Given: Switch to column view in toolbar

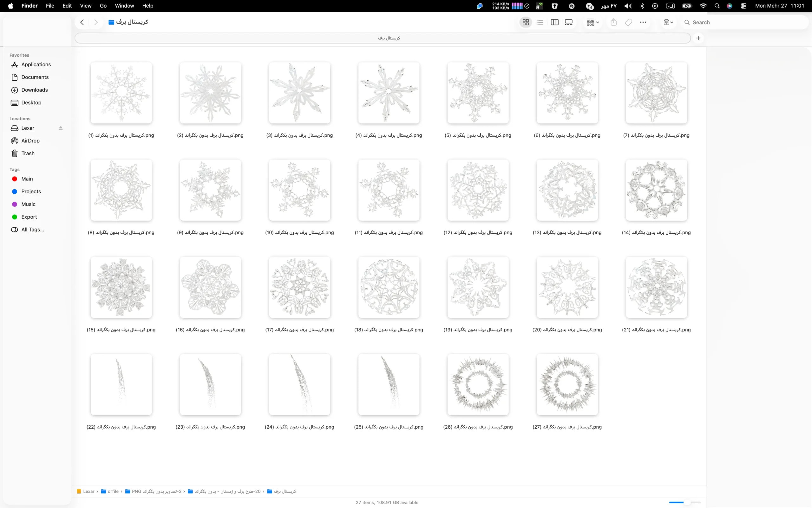Looking at the screenshot, I should [x=555, y=22].
